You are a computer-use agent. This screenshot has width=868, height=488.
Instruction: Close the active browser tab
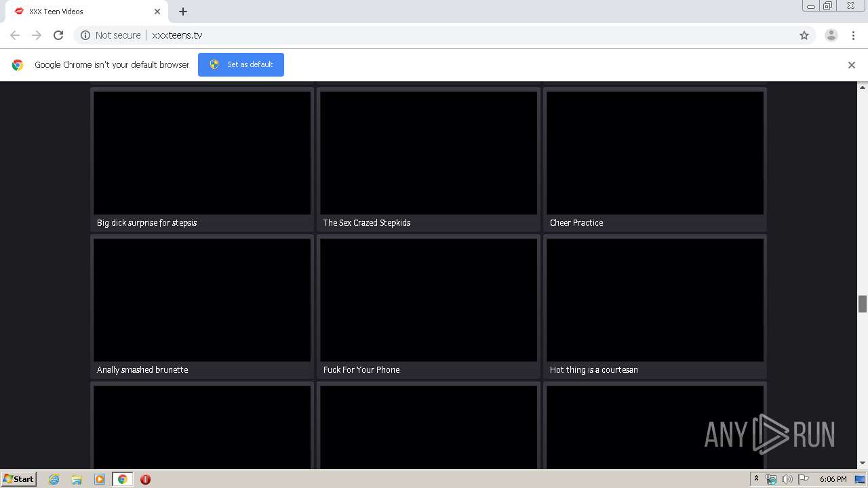point(157,12)
